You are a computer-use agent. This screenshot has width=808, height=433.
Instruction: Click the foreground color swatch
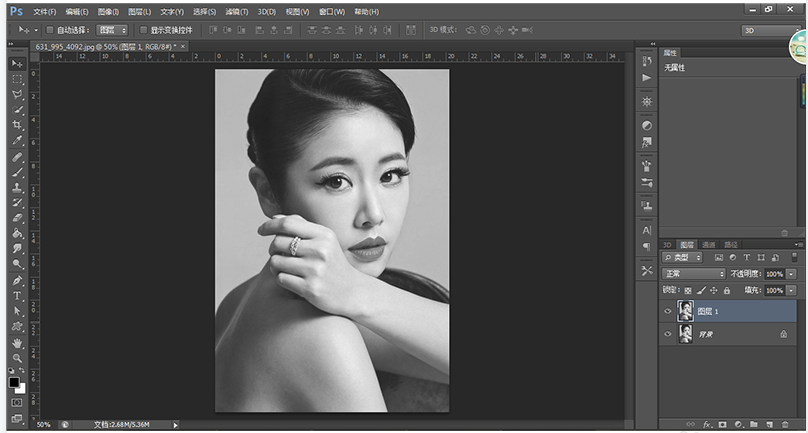point(14,382)
